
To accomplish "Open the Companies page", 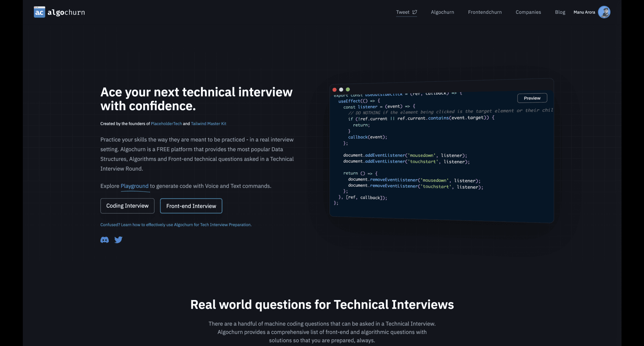I will [x=528, y=12].
